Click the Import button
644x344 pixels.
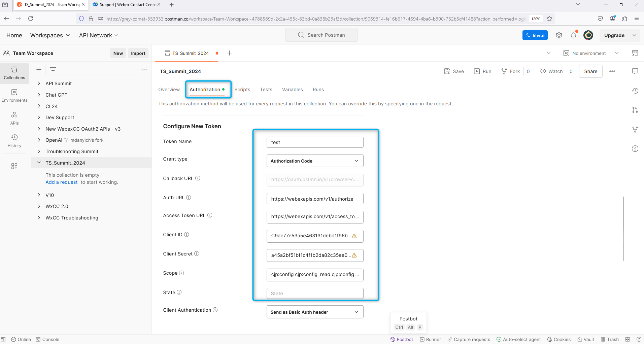(x=138, y=53)
